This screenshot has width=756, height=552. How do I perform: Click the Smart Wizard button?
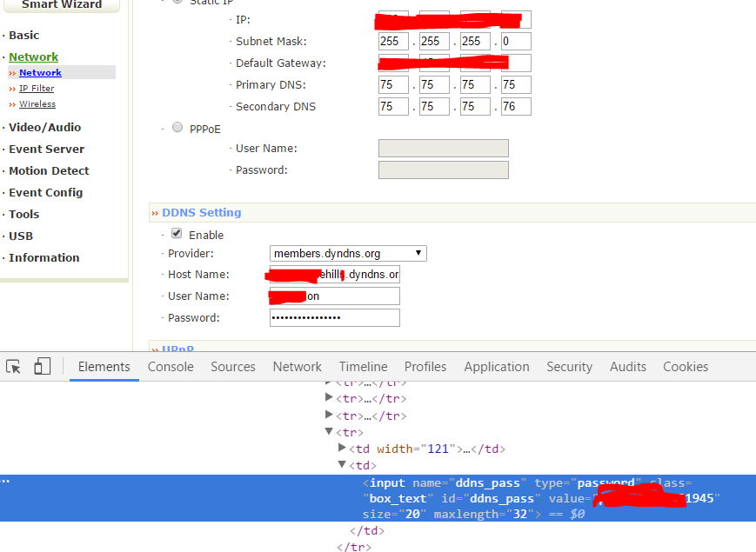61,5
